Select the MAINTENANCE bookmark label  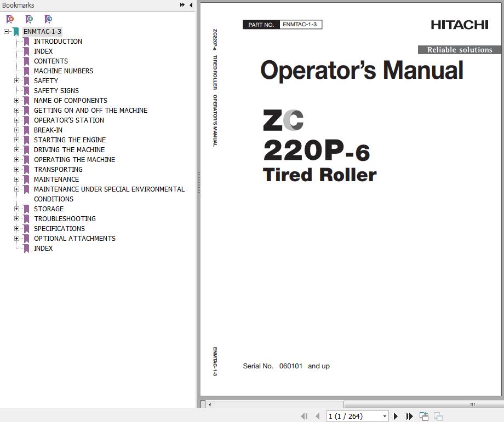[56, 179]
